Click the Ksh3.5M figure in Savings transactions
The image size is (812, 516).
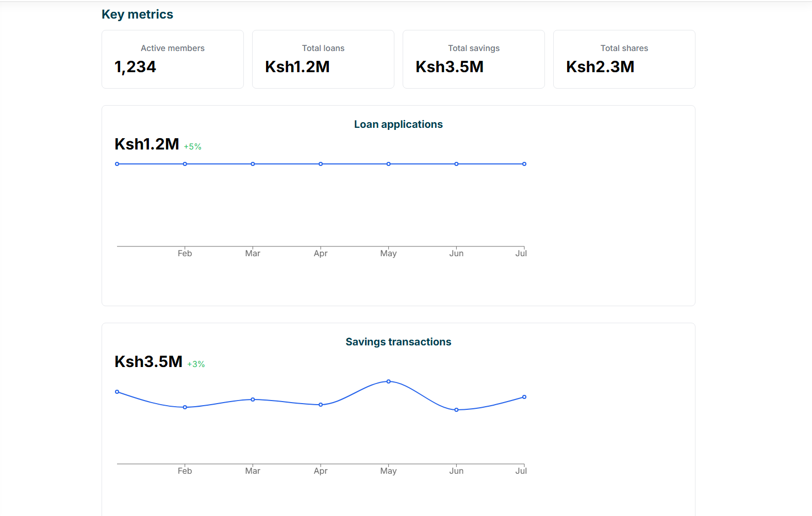point(148,361)
